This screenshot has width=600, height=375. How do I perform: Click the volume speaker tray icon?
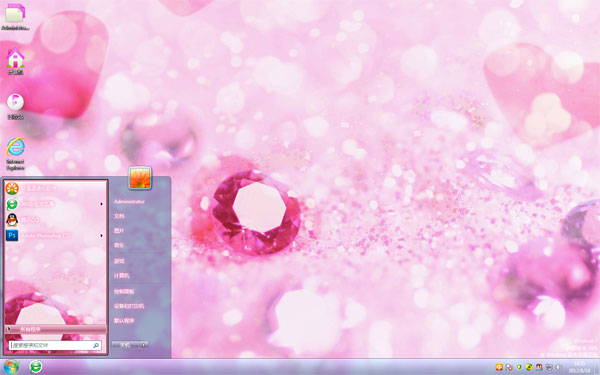[558, 367]
